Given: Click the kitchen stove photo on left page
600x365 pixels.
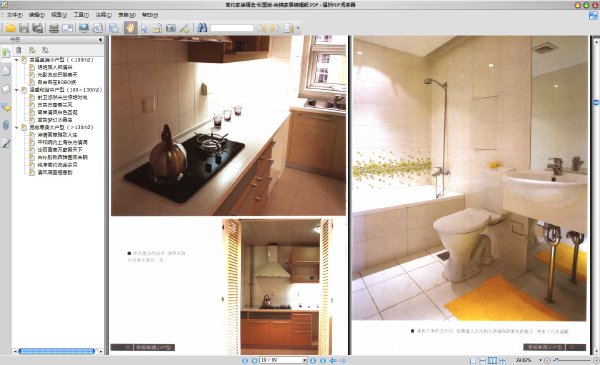Looking at the screenshot, I should tap(228, 126).
